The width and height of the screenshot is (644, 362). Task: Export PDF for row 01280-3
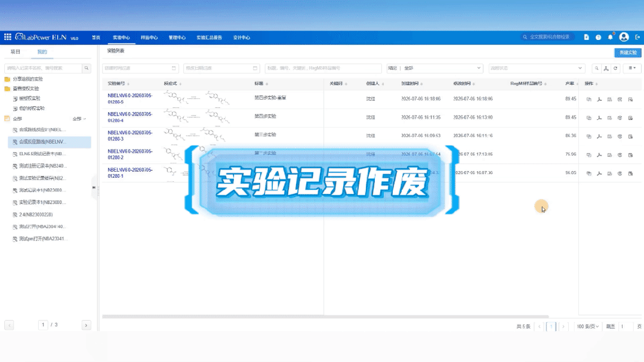(599, 136)
